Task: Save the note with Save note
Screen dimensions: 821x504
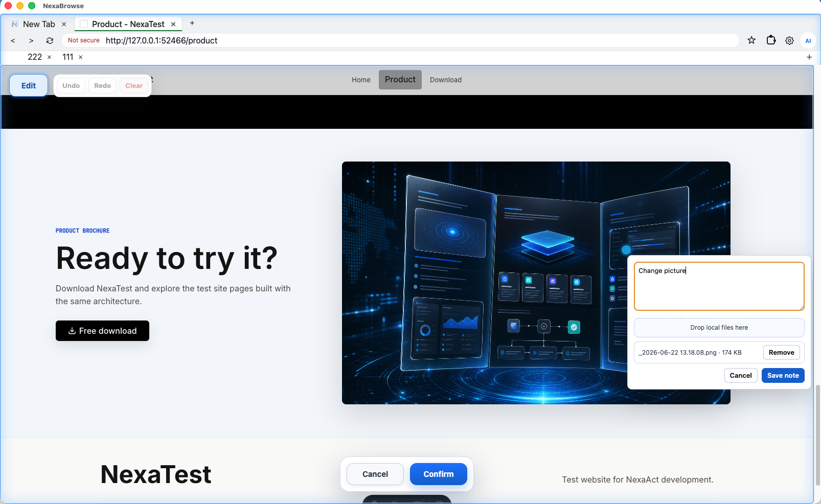Action: (x=783, y=375)
